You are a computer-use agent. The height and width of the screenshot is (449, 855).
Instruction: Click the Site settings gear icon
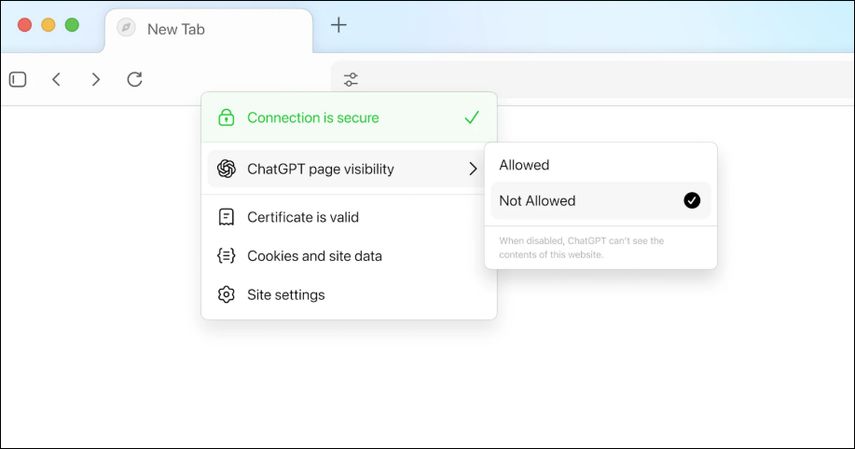point(226,295)
